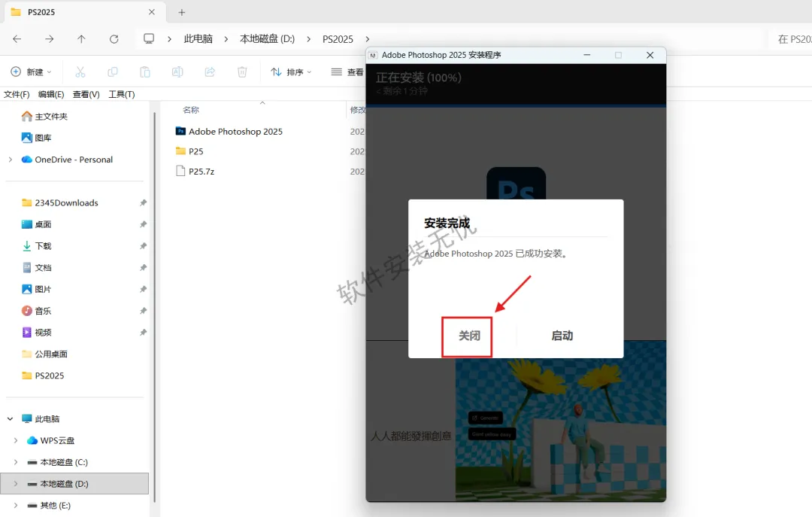The width and height of the screenshot is (812, 517).
Task: Click the 启动 button in install dialog
Action: click(562, 336)
